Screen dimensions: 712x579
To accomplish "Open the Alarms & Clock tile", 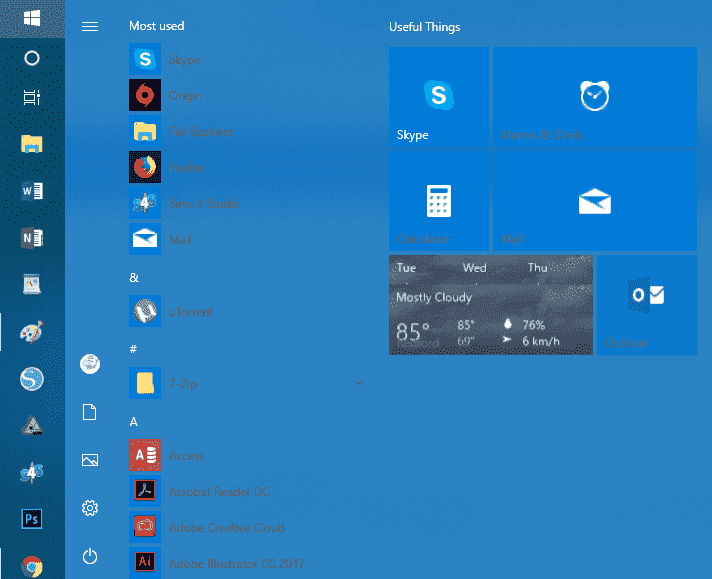I will coord(595,97).
